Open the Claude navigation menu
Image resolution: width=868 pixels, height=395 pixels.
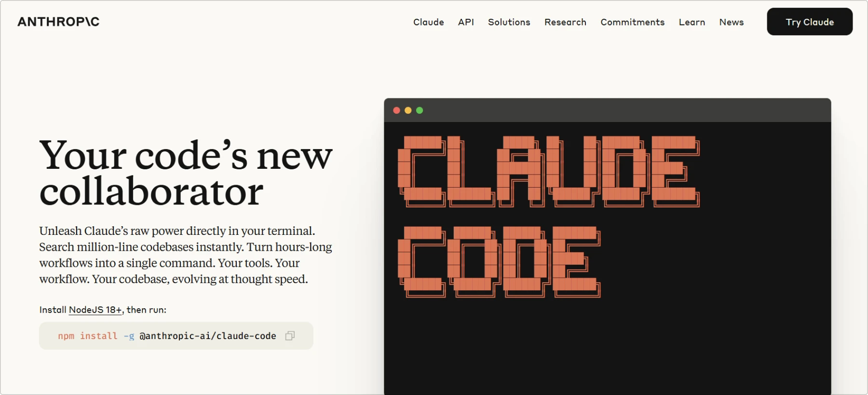(x=428, y=22)
